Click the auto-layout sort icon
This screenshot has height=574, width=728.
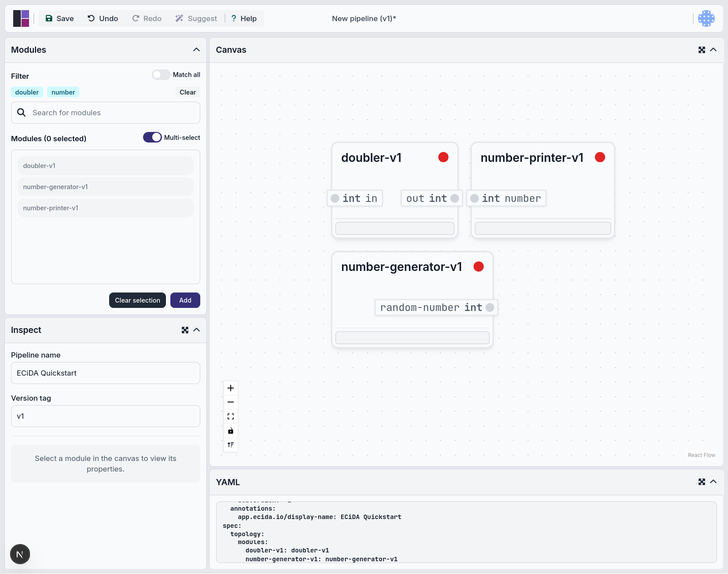point(231,445)
